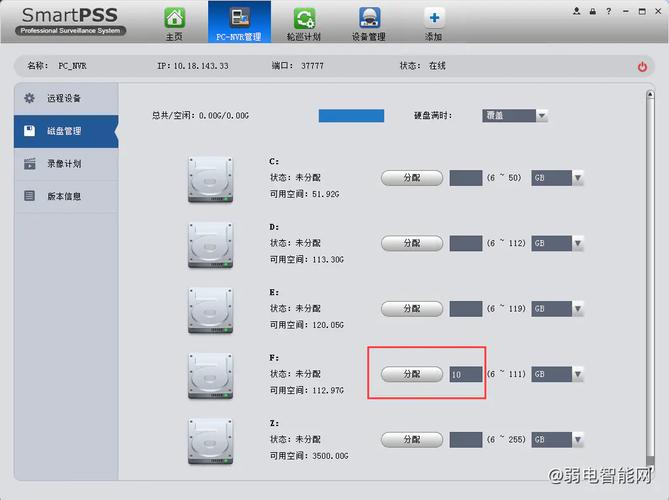Click the scrollbar up arrow
This screenshot has height=500, width=669.
pos(650,94)
